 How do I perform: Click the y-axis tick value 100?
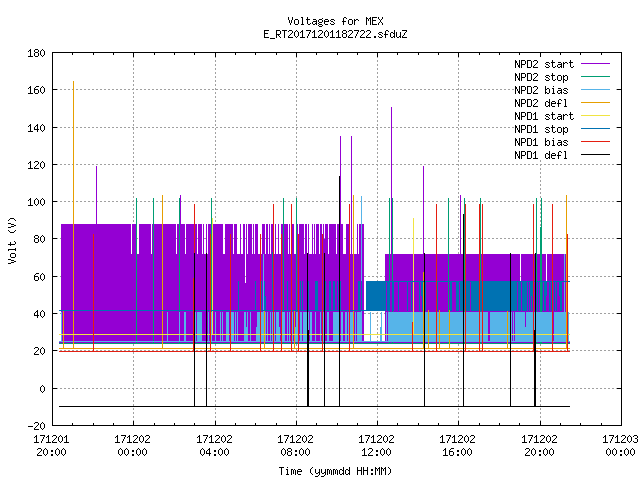coord(36,202)
